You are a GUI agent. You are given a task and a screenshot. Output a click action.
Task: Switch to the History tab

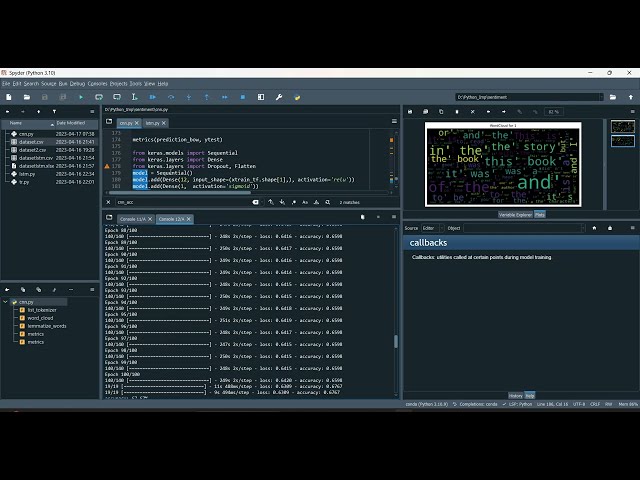pyautogui.click(x=516, y=396)
